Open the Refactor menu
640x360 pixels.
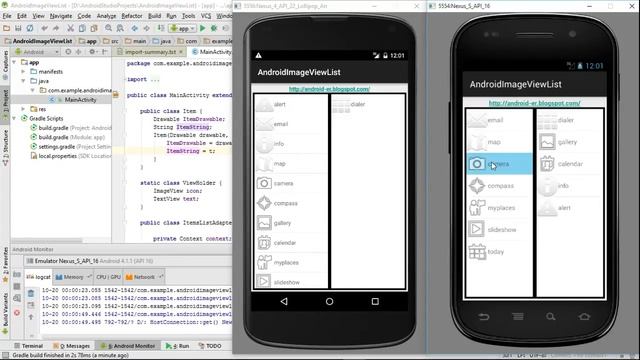(132, 16)
